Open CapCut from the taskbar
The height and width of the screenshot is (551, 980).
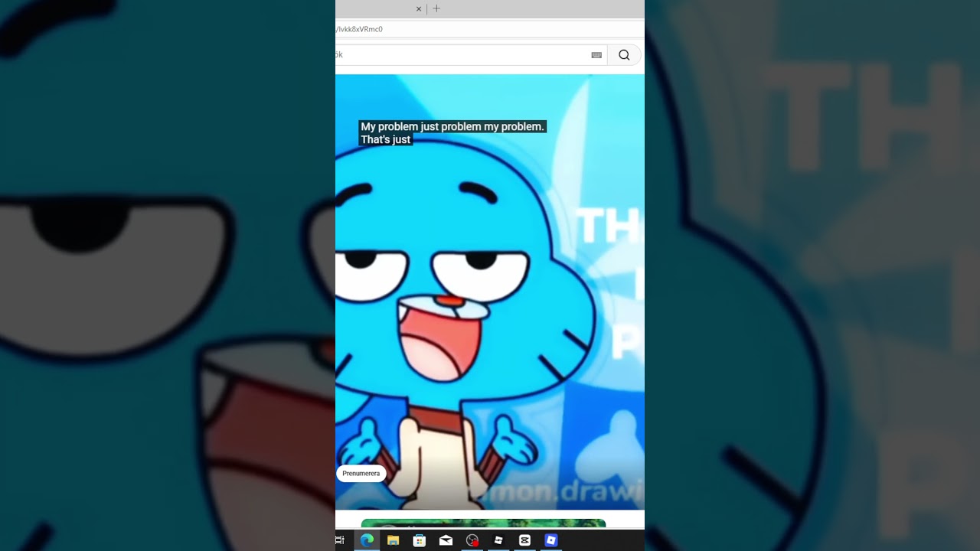[x=524, y=540]
